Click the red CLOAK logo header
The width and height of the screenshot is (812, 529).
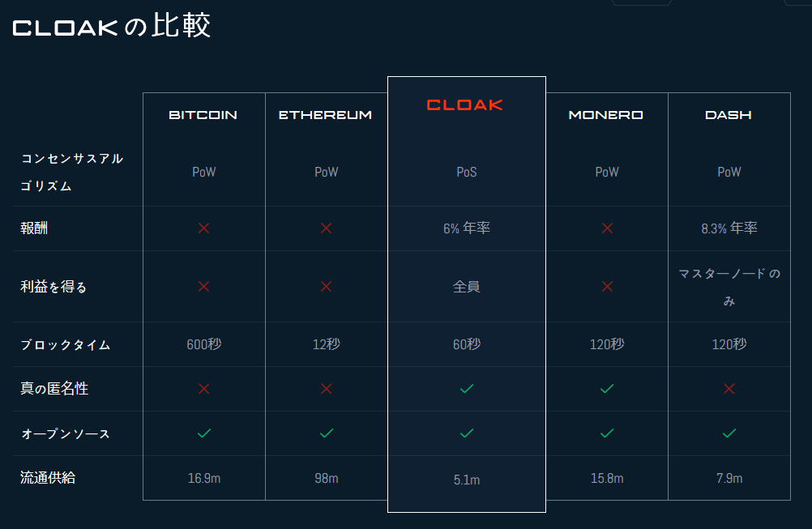tap(464, 105)
